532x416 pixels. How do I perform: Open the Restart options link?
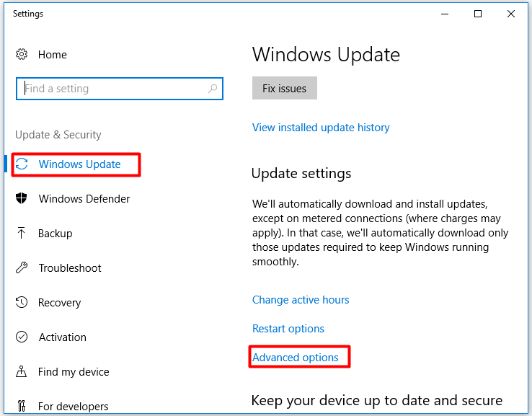[x=288, y=329]
